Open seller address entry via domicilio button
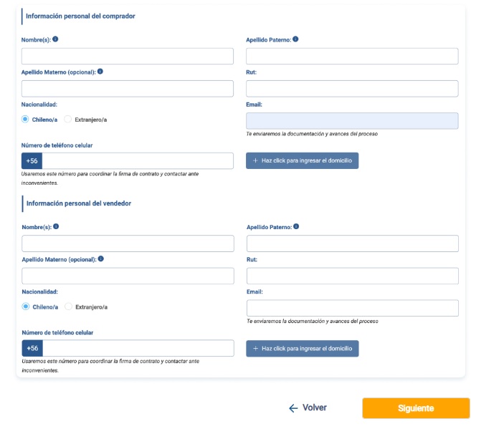Screen dimensions: 504x439 point(302,348)
